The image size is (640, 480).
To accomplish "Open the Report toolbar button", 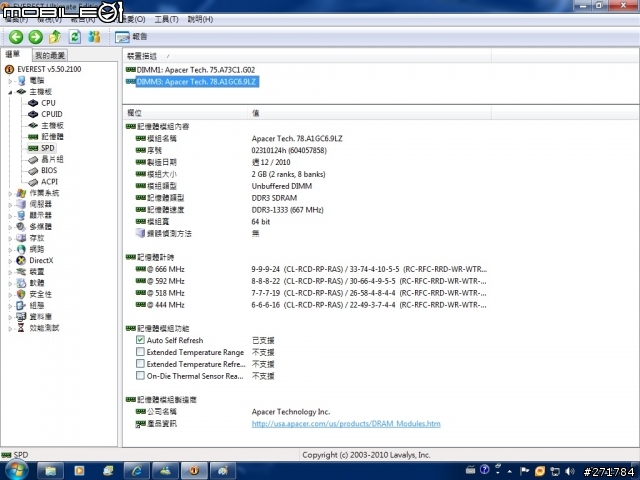I will tap(131, 37).
